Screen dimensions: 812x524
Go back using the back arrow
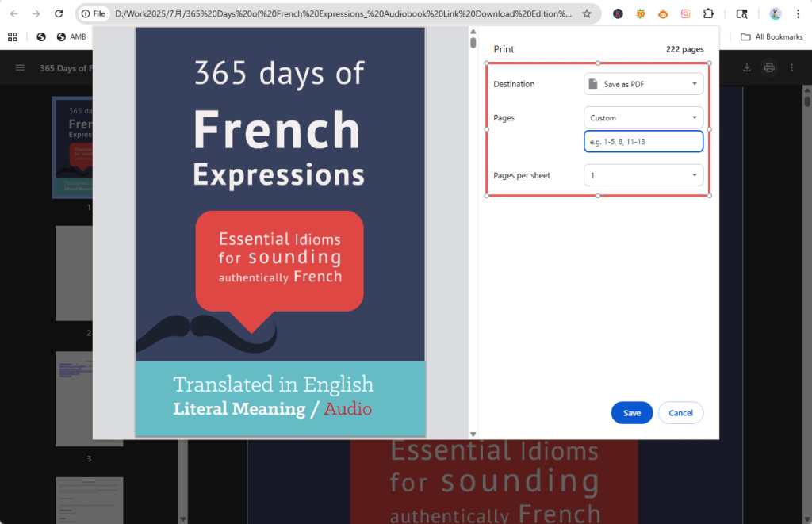13,13
